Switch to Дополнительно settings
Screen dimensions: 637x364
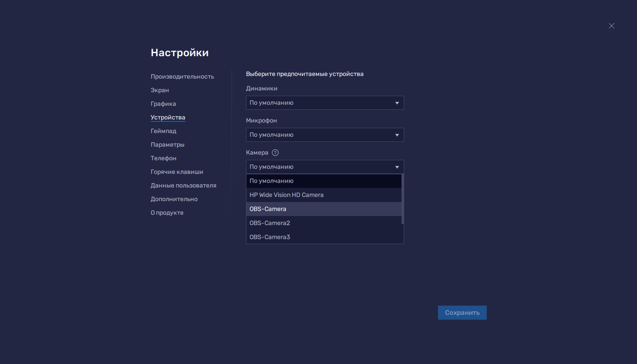pyautogui.click(x=174, y=199)
